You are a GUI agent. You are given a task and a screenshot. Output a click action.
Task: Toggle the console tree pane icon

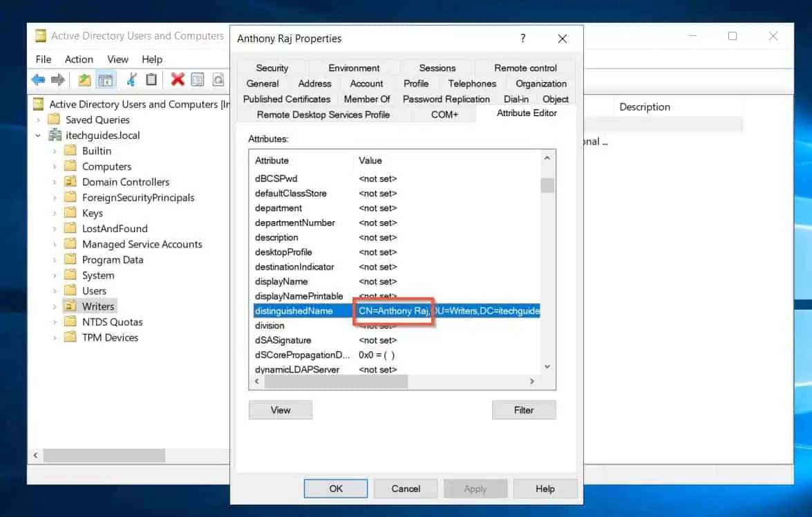[106, 79]
